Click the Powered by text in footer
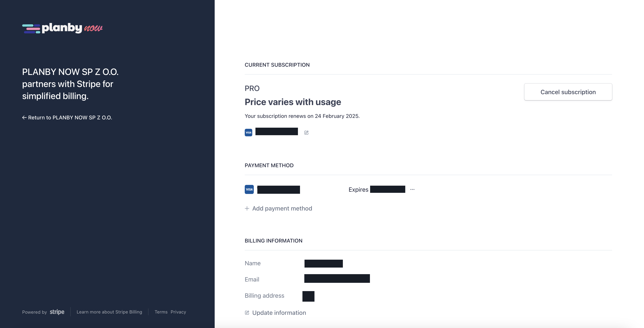 [35, 312]
